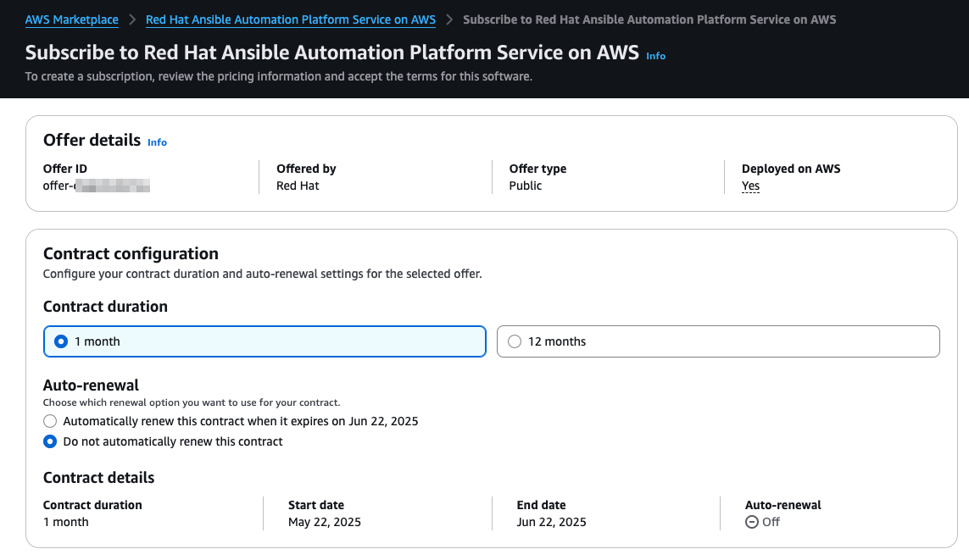Select the 1 month contract duration

[265, 341]
